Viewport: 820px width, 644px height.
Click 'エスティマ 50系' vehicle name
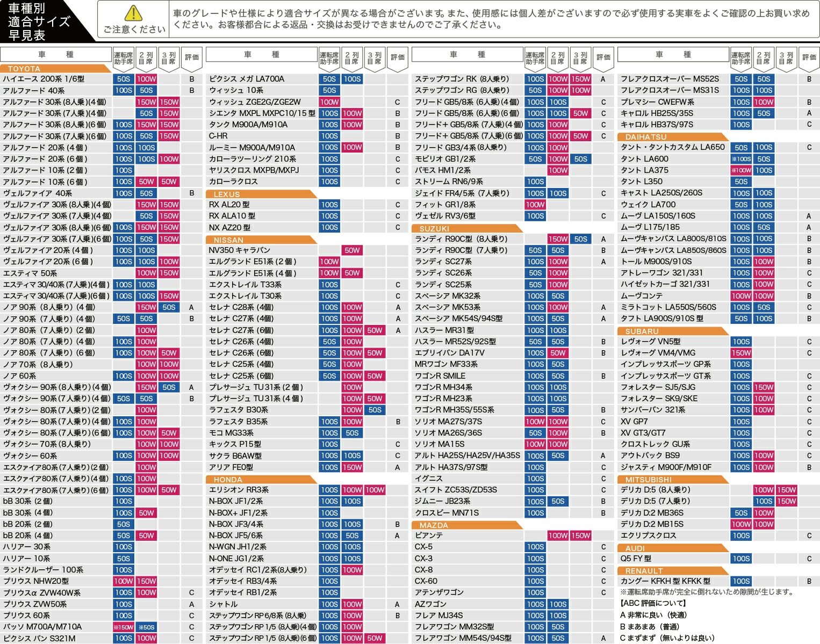pos(30,273)
